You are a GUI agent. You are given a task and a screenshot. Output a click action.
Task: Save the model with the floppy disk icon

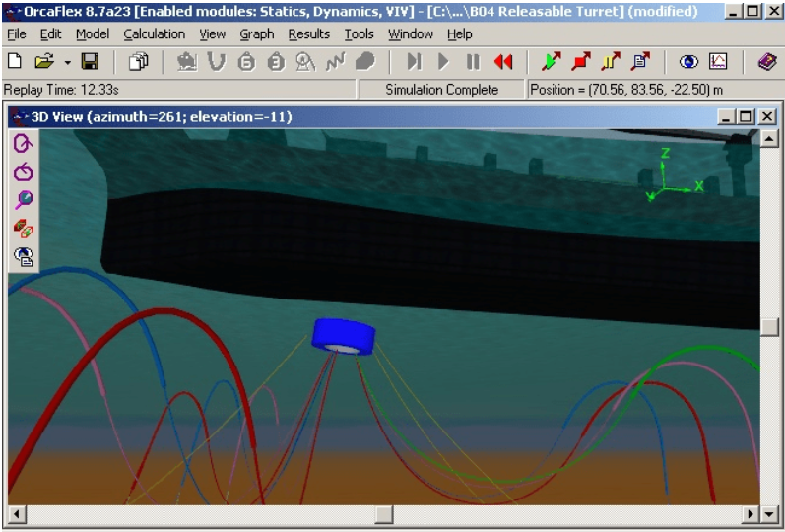tap(90, 62)
